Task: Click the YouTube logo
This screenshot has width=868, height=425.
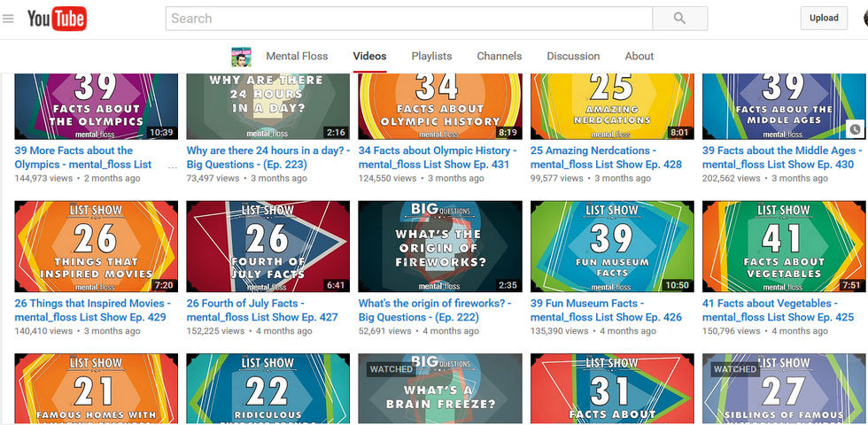Action: (x=56, y=19)
